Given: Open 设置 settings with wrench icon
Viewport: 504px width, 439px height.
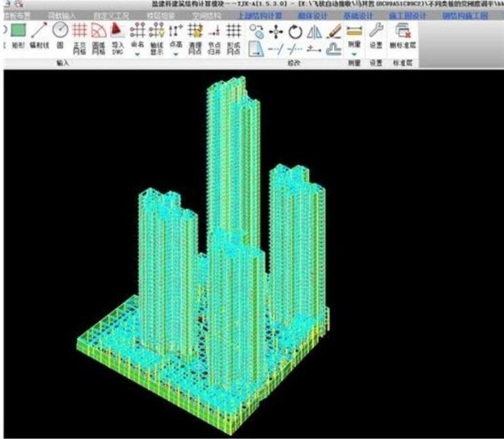Looking at the screenshot, I should [x=376, y=34].
